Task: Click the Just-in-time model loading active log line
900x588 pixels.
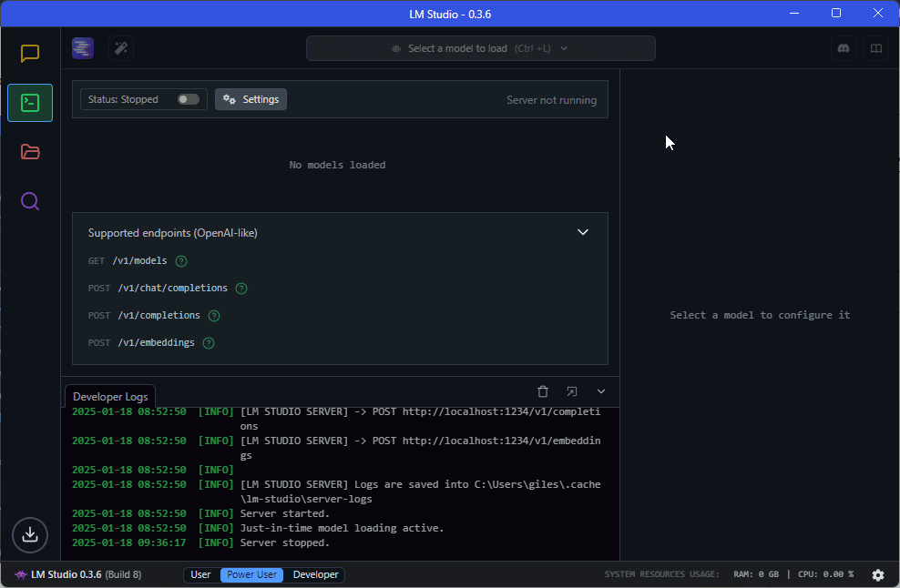Action: pyautogui.click(x=343, y=528)
